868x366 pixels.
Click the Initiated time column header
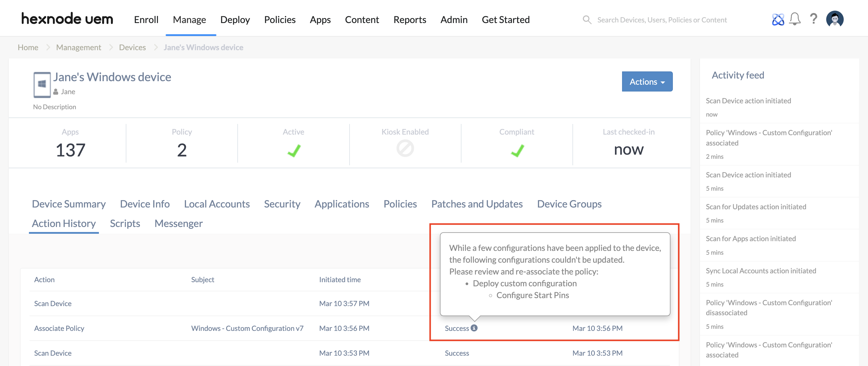click(x=340, y=280)
